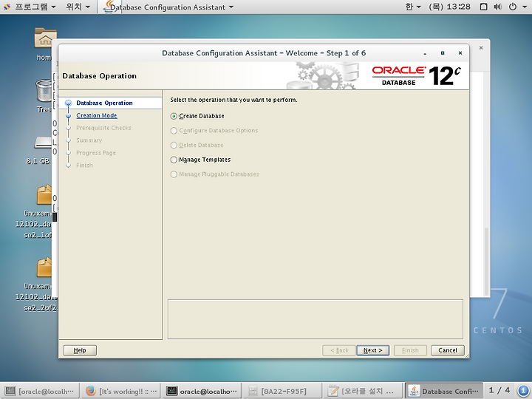Switch to Firefox It's working taskbar item
The height and width of the screenshot is (399, 532).
point(121,391)
